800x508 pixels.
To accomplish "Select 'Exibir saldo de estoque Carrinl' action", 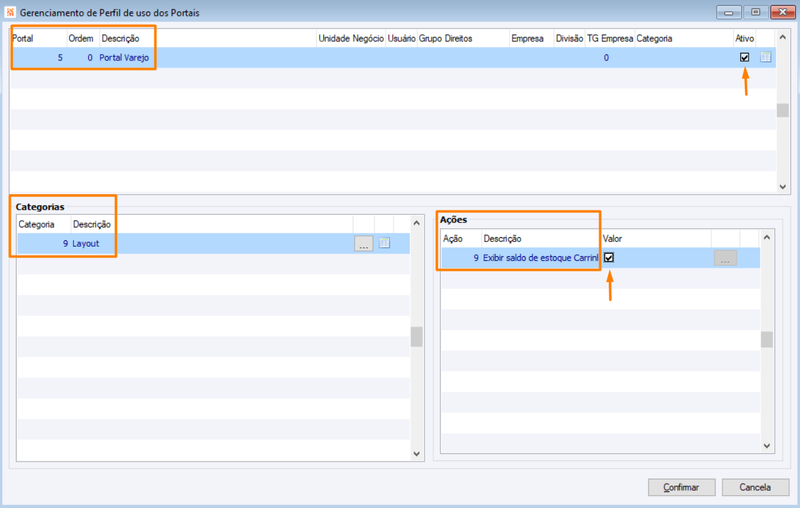I will pos(540,258).
